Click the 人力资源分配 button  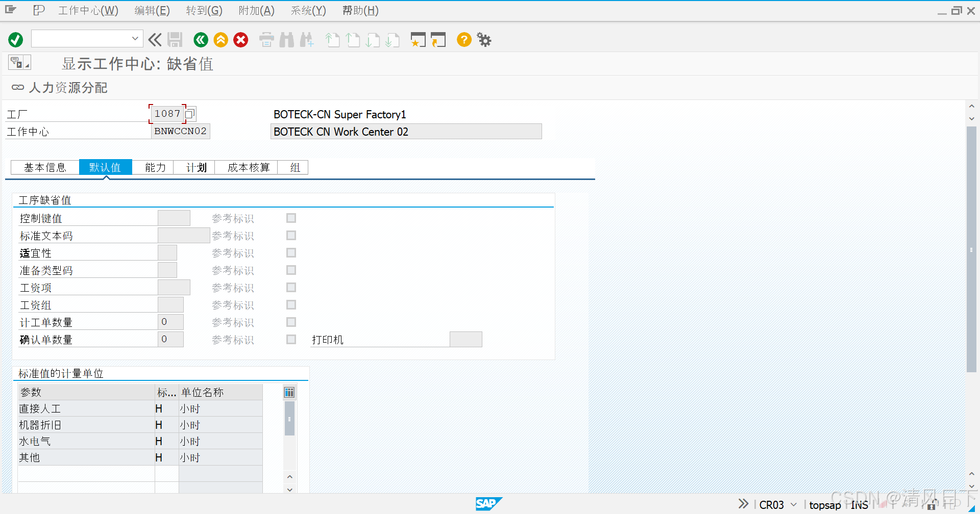tap(59, 88)
